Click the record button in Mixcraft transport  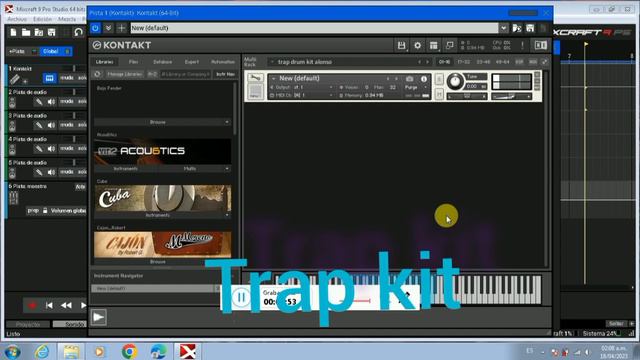[x=32, y=305]
